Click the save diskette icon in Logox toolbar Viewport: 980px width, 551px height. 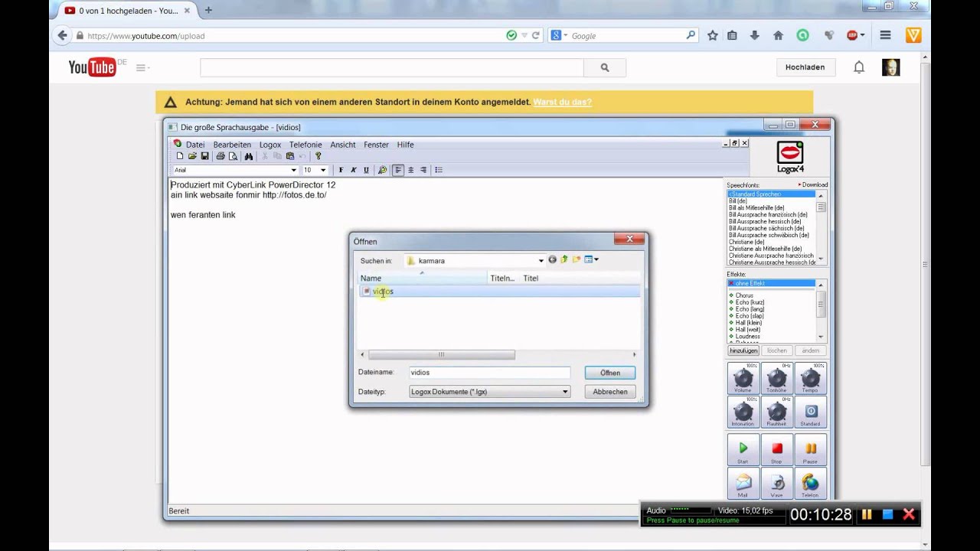[x=205, y=156]
